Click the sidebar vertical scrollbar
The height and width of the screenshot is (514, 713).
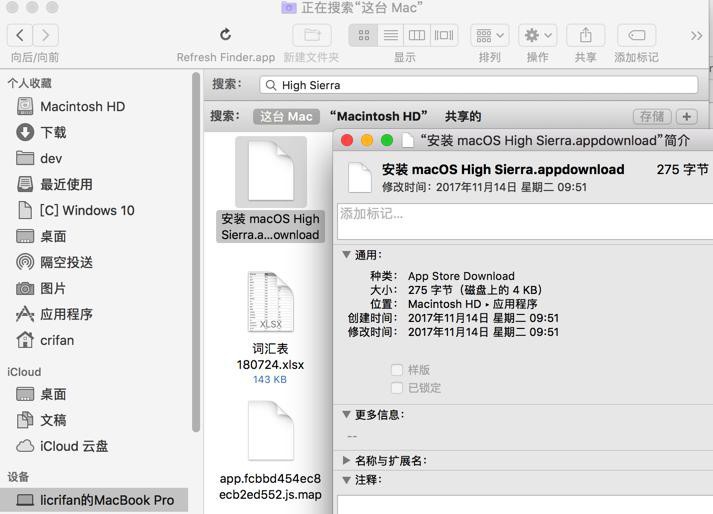point(196,252)
